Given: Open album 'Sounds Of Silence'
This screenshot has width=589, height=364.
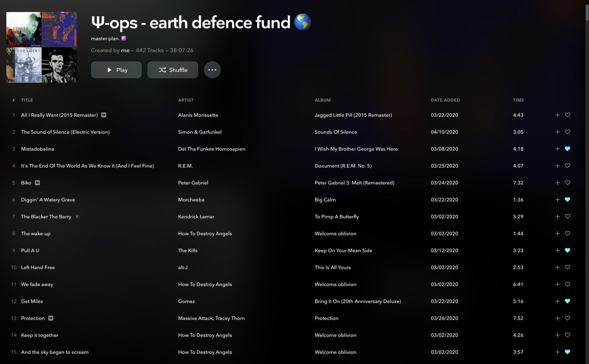Looking at the screenshot, I should coord(336,132).
